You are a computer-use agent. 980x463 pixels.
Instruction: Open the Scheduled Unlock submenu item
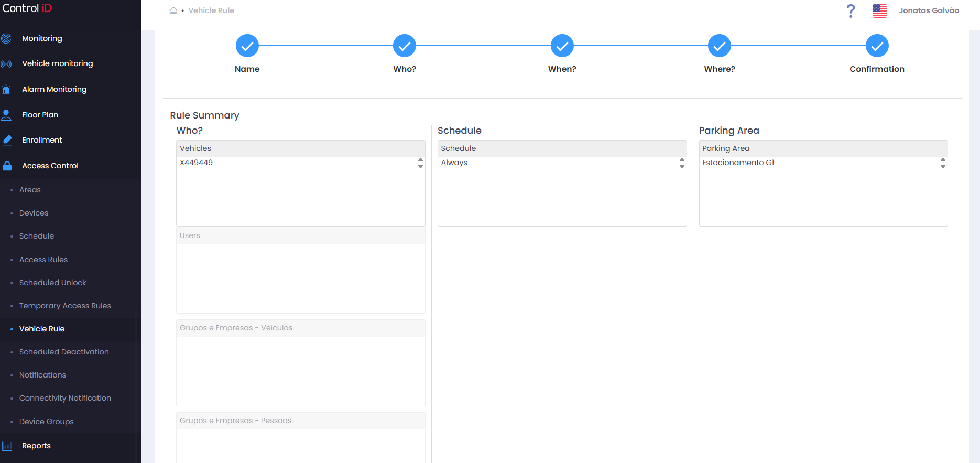pyautogui.click(x=52, y=283)
